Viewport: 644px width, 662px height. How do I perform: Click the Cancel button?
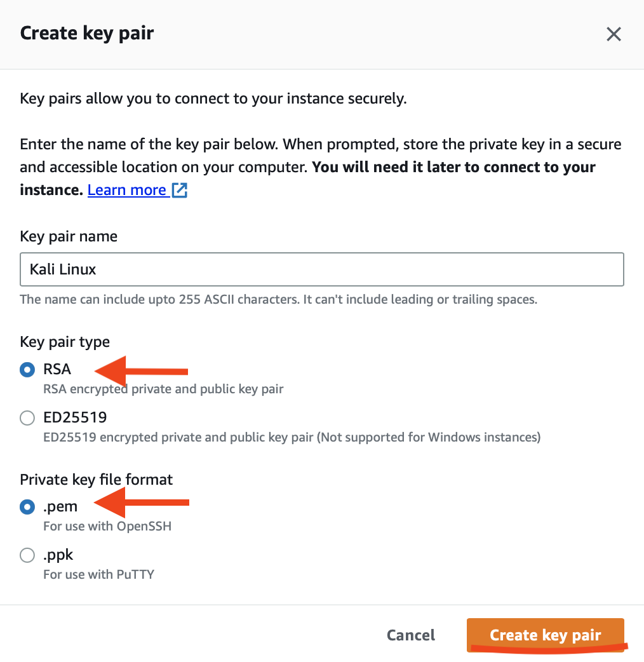point(410,635)
